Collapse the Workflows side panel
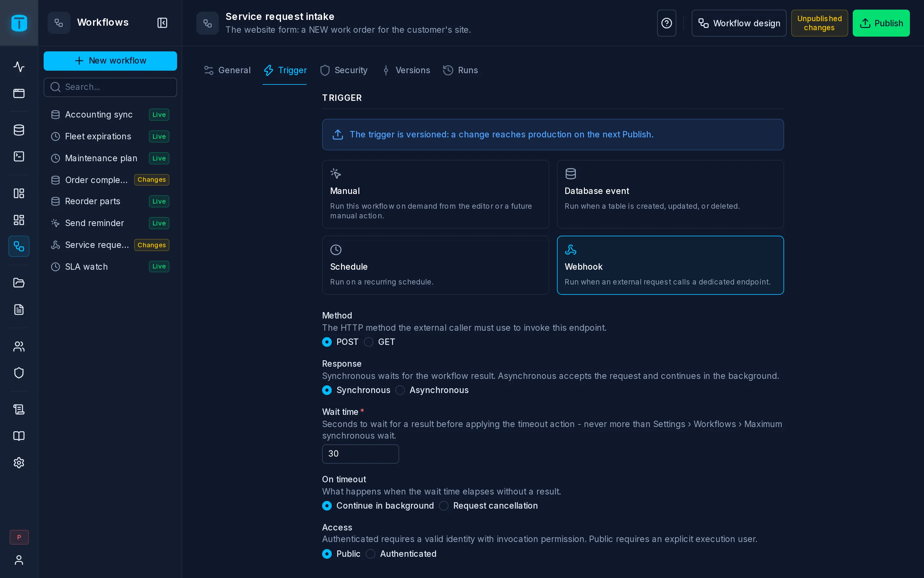924x578 pixels. [x=162, y=23]
